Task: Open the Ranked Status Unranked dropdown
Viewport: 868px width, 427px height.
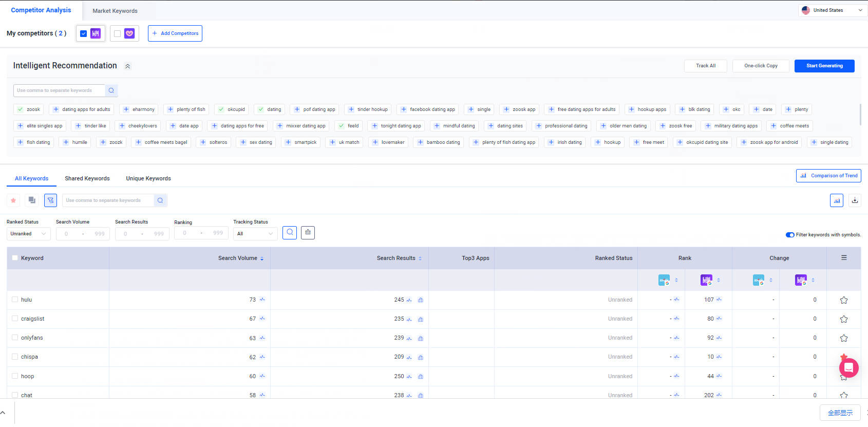Action: coord(29,234)
